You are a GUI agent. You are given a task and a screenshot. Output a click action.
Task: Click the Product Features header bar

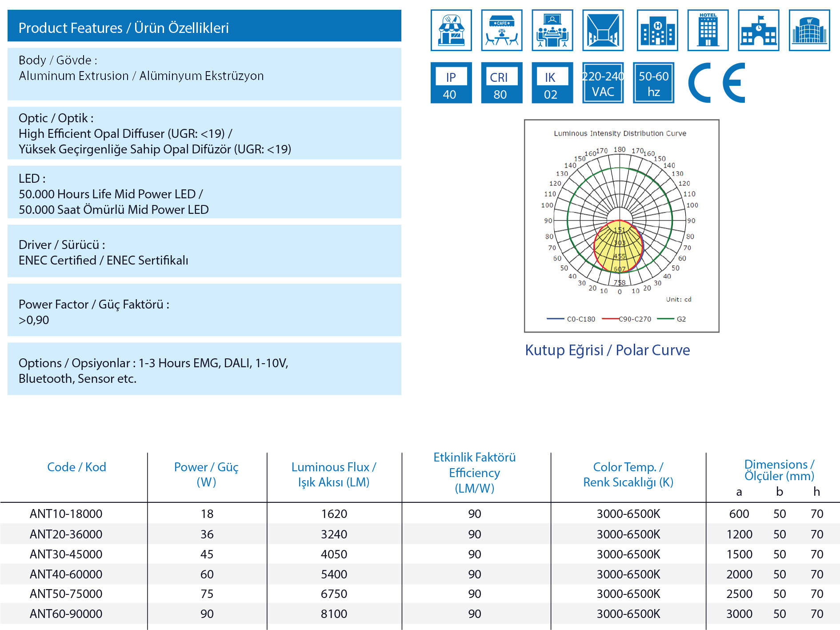[204, 28]
